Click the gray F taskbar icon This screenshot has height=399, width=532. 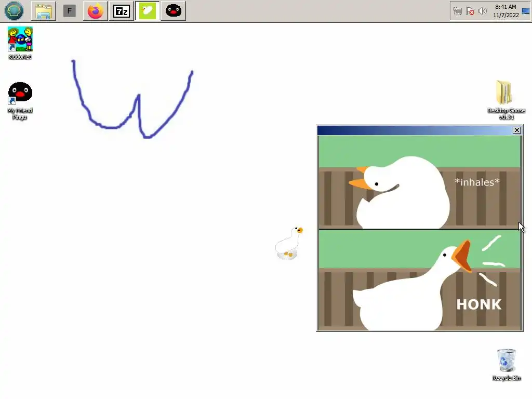(x=70, y=11)
